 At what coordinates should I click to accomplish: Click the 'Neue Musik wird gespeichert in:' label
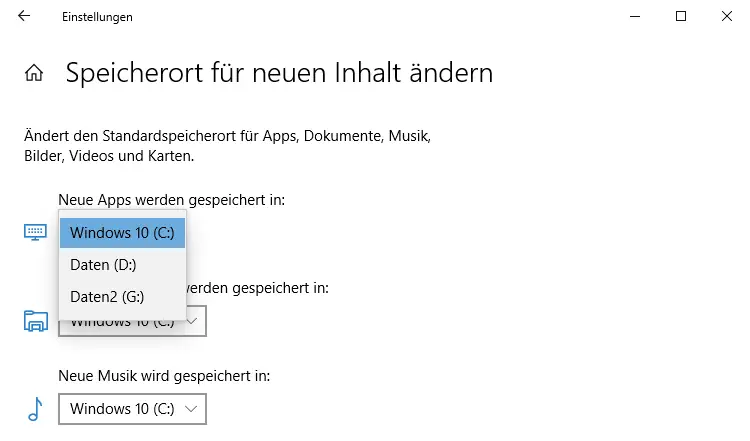[165, 376]
